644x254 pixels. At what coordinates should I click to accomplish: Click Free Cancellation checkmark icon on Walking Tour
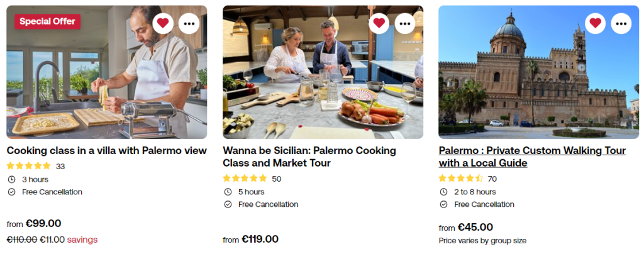click(x=443, y=204)
